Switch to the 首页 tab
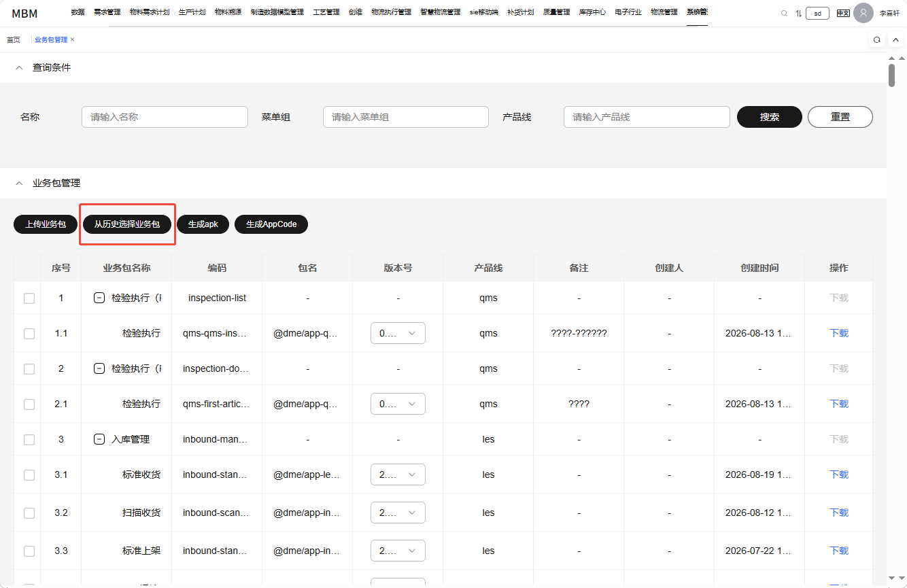The image size is (907, 588). 14,40
